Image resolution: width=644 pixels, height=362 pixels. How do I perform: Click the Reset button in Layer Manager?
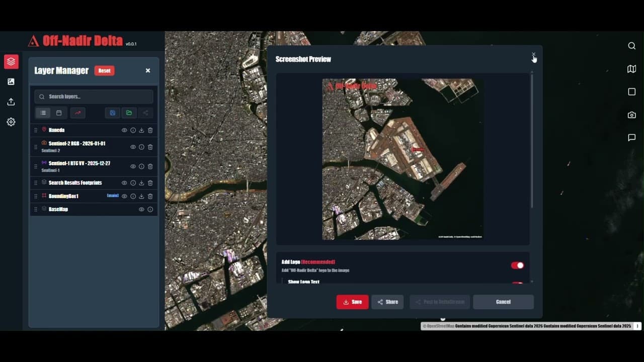(104, 70)
